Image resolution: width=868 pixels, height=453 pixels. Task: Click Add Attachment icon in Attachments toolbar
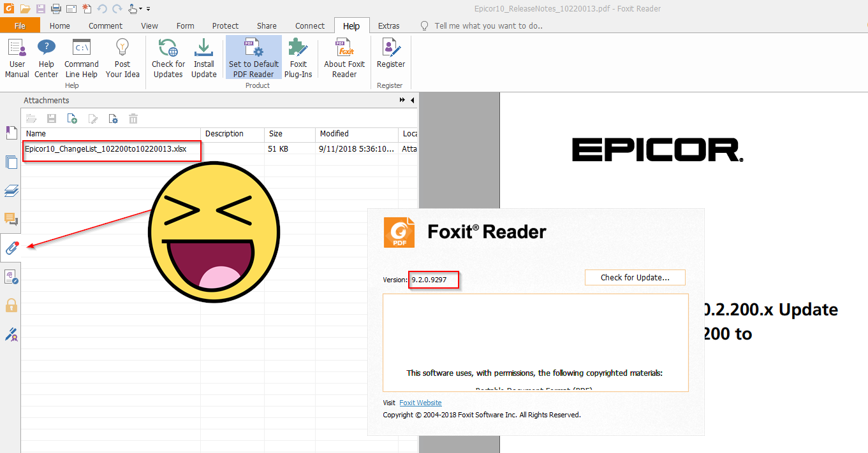click(x=72, y=119)
